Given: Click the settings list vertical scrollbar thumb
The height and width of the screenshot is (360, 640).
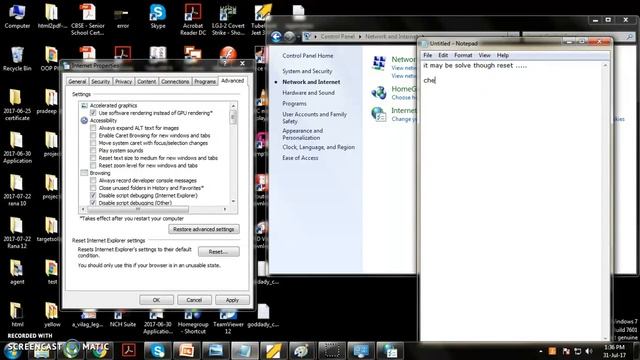Looking at the screenshot, I should point(233,118).
